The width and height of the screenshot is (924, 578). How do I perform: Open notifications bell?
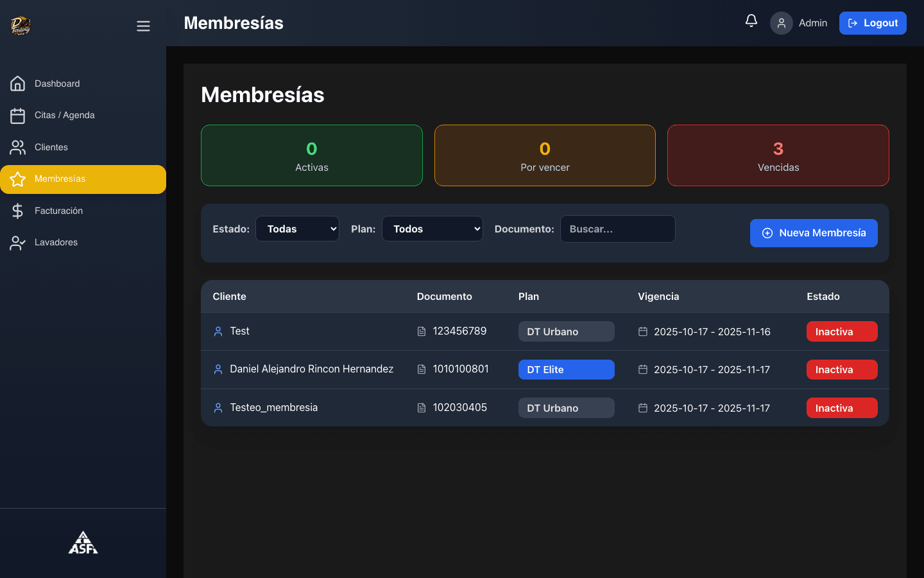751,21
